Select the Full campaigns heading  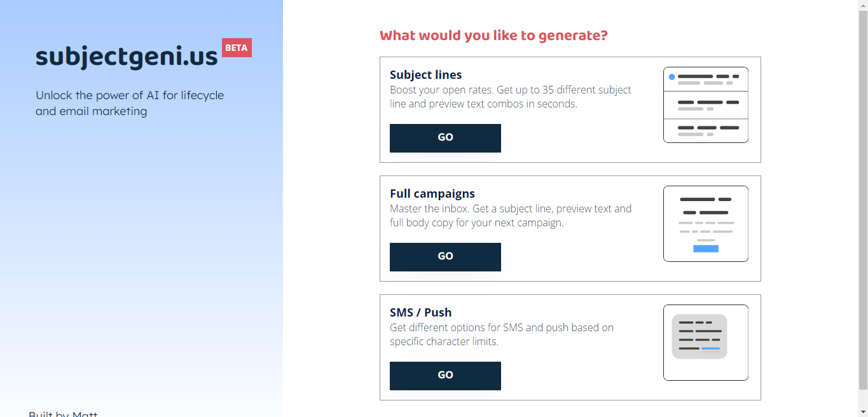432,194
